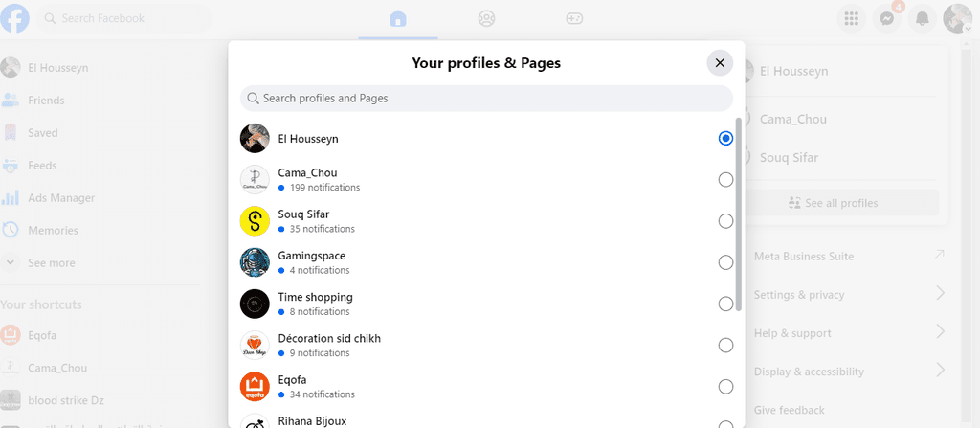Image resolution: width=980 pixels, height=428 pixels.
Task: Click the 199 notifications text
Action: click(x=325, y=188)
